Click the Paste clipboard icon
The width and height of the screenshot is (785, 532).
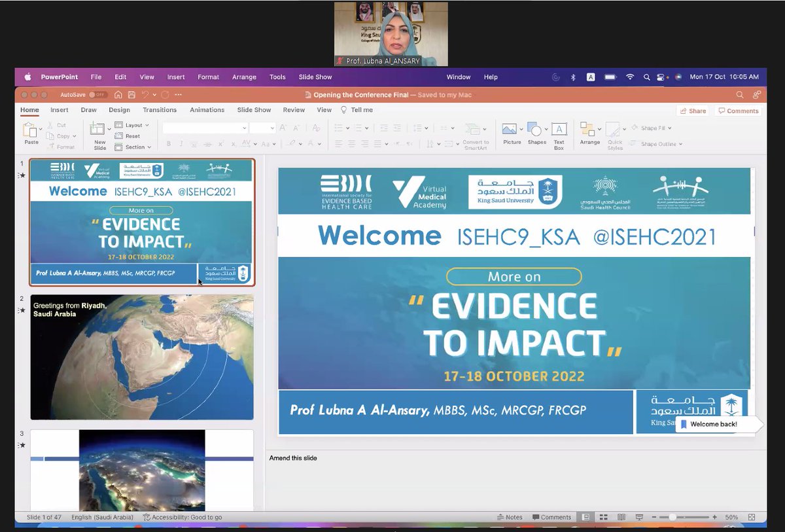[29, 130]
